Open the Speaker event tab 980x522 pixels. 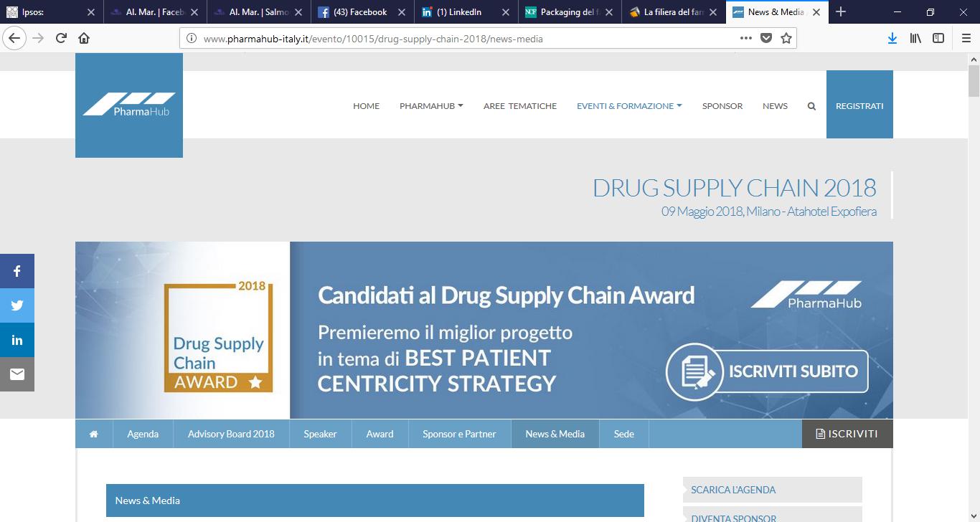pos(320,434)
